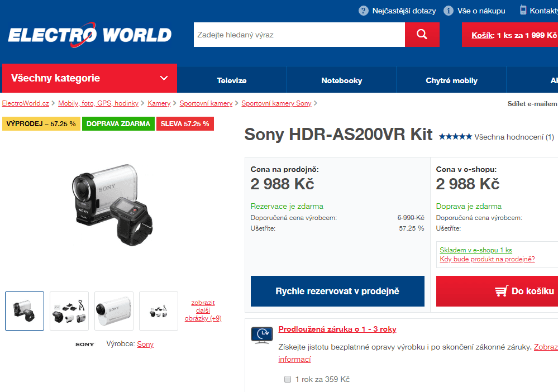Click the VÝPRODEJ – 57.25 % badge
The image size is (558, 392).
(x=41, y=124)
